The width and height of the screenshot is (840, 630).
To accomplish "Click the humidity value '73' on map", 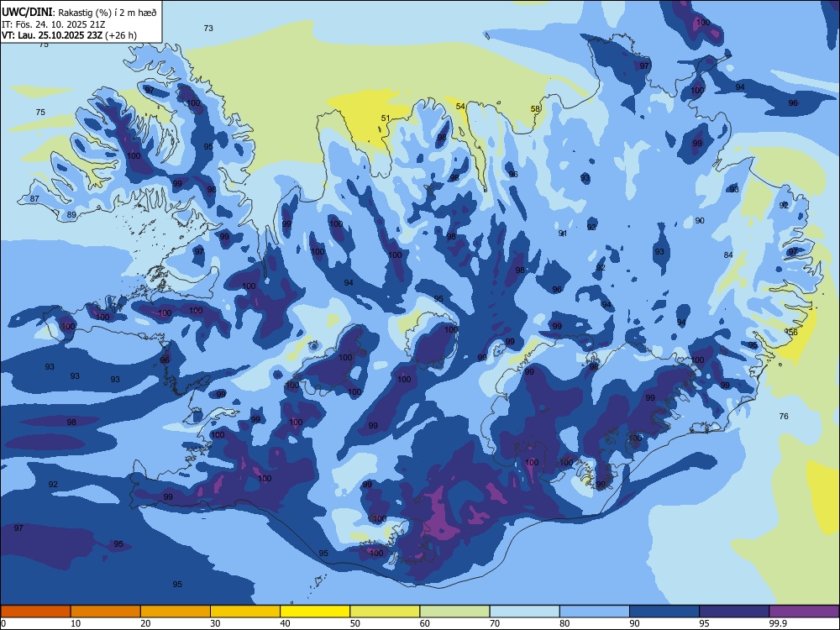I will (208, 28).
